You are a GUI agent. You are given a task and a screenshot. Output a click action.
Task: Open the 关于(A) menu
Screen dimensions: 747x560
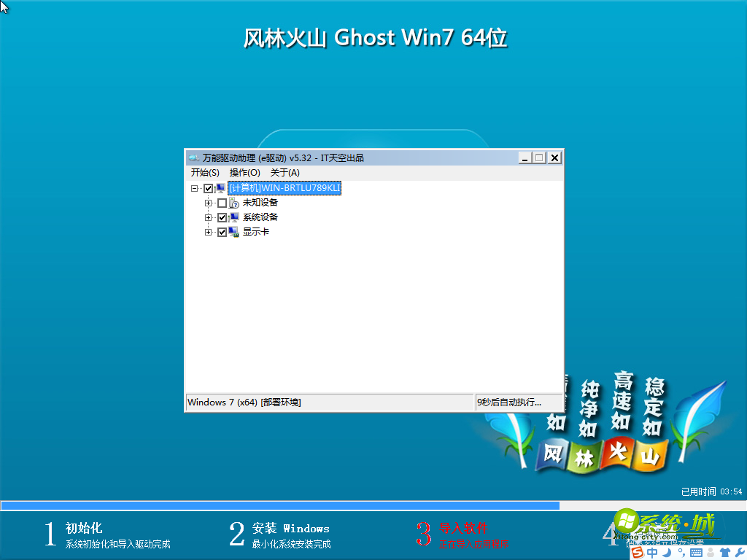pos(286,172)
